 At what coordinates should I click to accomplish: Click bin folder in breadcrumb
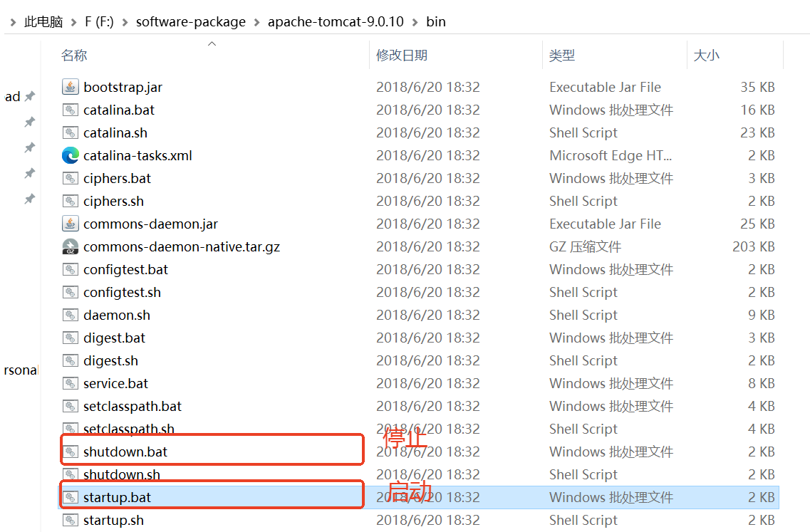tap(436, 21)
